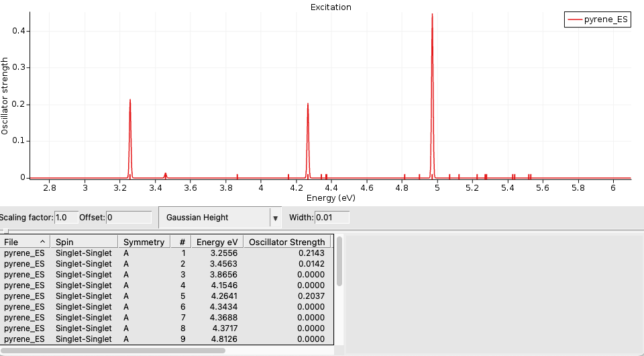The width and height of the screenshot is (644, 356).
Task: Click the Offset input field
Action: coord(129,218)
